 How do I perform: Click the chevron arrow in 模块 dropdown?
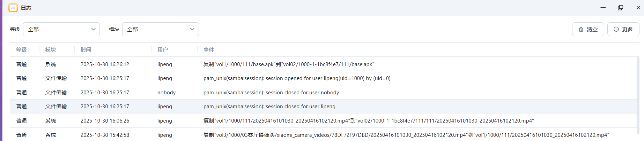pos(192,29)
